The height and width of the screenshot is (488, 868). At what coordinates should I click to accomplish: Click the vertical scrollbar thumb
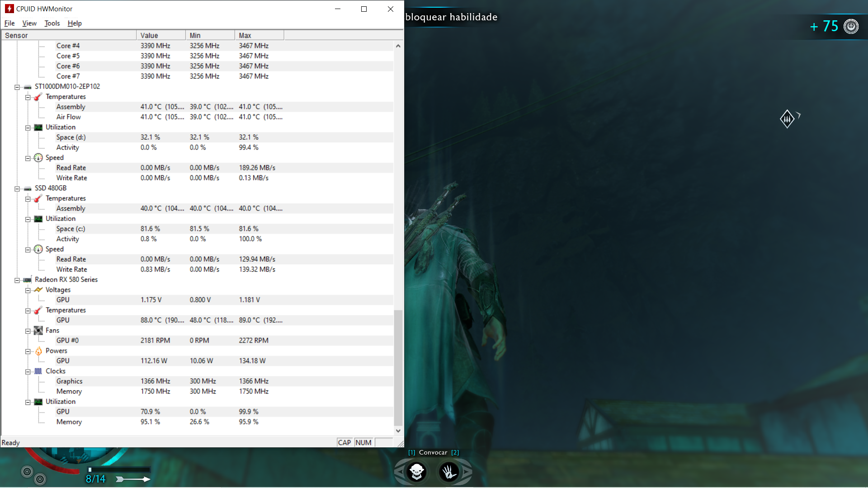[398, 368]
